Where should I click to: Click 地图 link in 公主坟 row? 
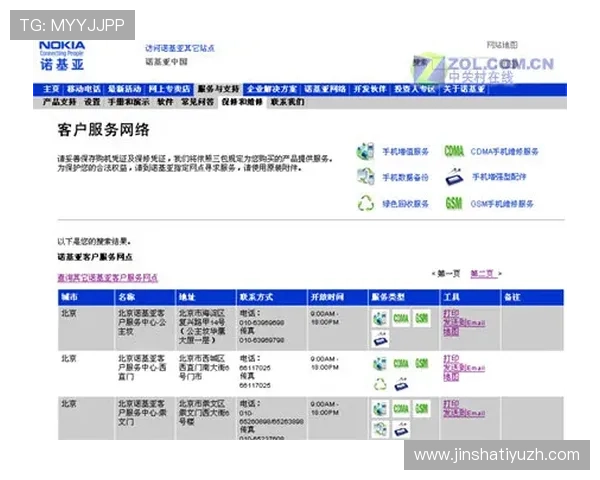coord(451,331)
